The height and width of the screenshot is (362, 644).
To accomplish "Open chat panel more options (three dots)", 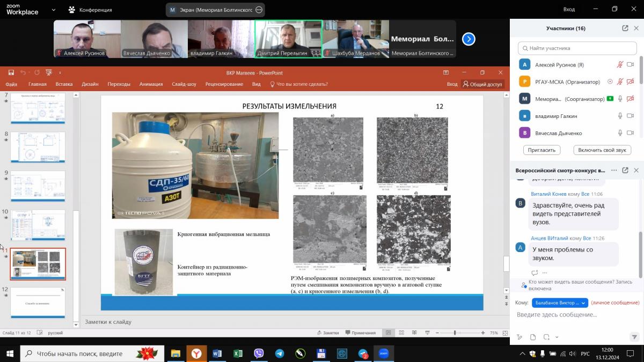I will 614,170.
